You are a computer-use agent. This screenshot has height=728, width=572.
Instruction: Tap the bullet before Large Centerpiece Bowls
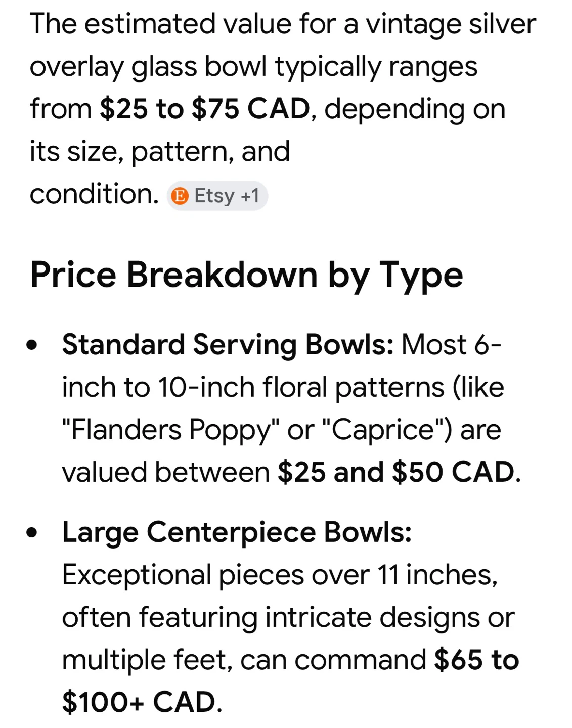(32, 533)
